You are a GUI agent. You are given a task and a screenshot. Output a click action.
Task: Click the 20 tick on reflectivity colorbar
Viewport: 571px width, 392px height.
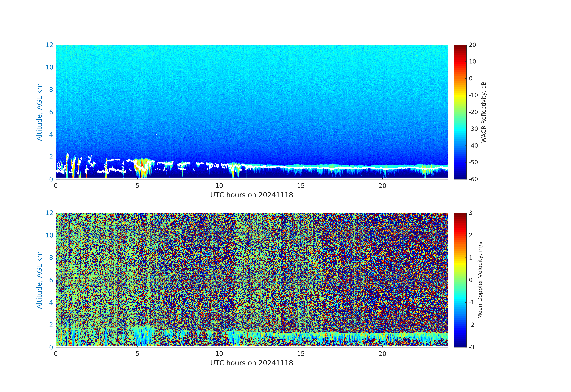472,45
